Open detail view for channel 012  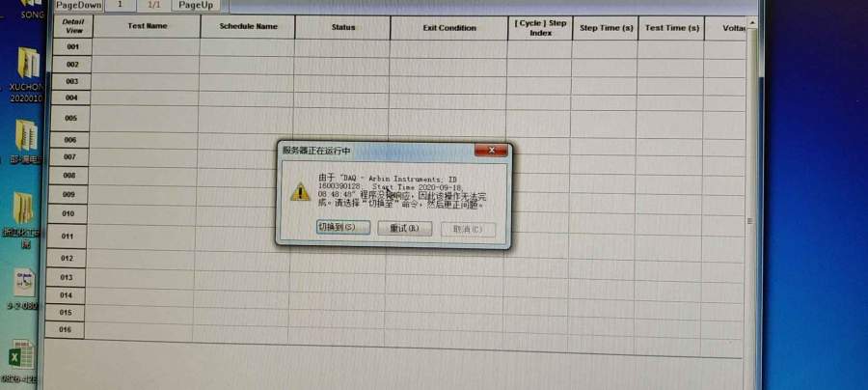tap(67, 259)
